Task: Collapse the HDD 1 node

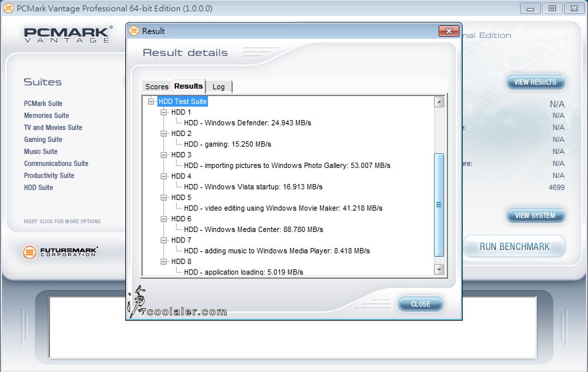Action: click(163, 112)
